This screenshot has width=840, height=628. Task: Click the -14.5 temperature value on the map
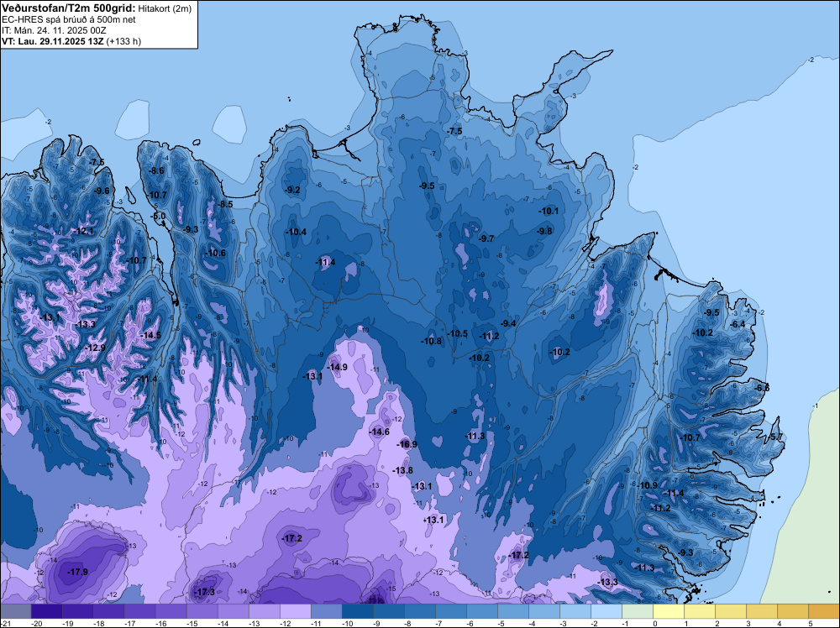pyautogui.click(x=150, y=335)
